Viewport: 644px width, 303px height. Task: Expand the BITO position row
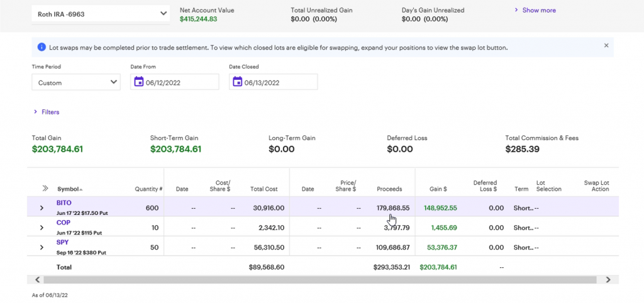pos(42,207)
